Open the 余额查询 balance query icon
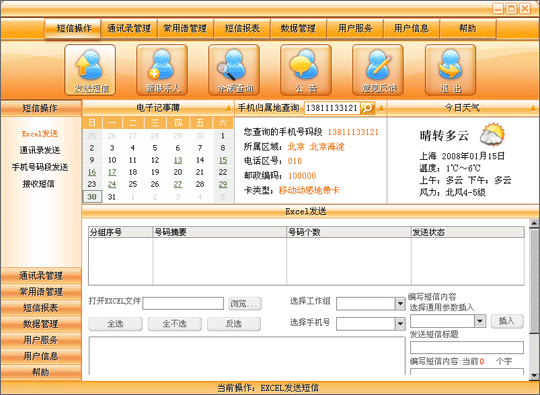The width and height of the screenshot is (540, 395). [234, 70]
